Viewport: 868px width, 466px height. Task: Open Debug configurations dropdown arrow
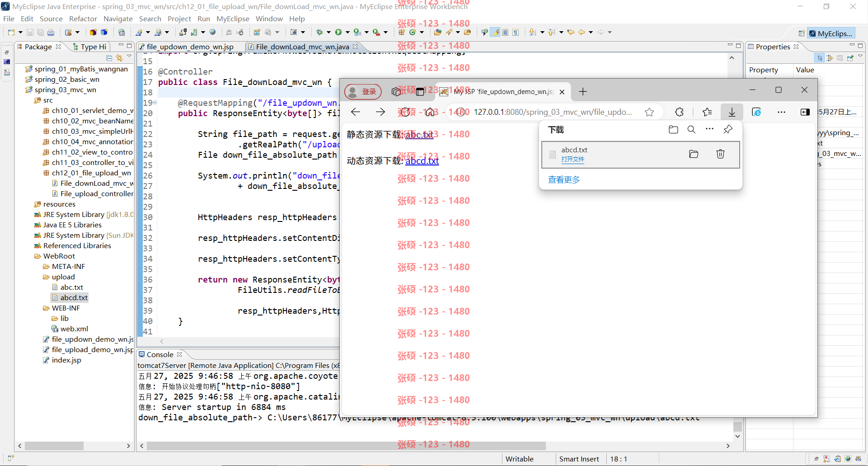tap(328, 32)
